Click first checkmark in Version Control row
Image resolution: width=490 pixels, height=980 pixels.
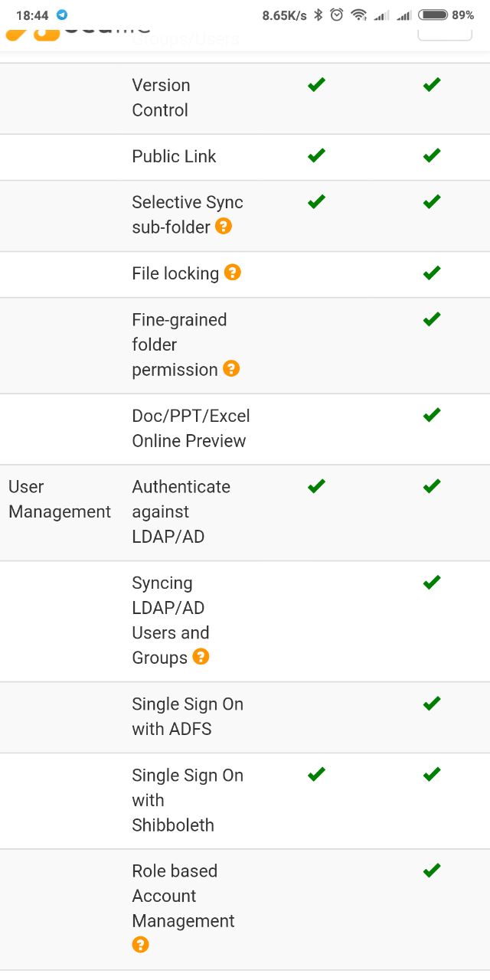[x=316, y=85]
